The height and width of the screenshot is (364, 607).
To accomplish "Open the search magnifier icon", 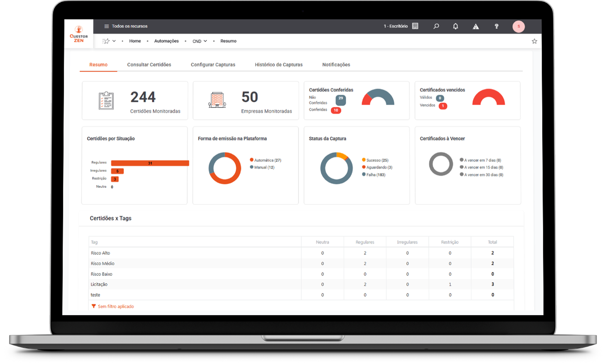I will (x=436, y=26).
